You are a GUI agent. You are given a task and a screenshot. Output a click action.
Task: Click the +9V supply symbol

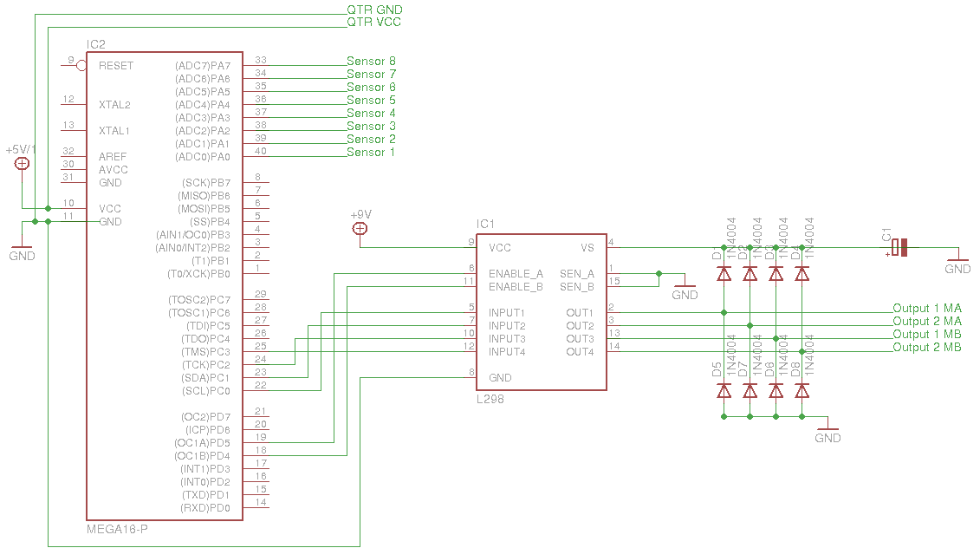pos(360,228)
